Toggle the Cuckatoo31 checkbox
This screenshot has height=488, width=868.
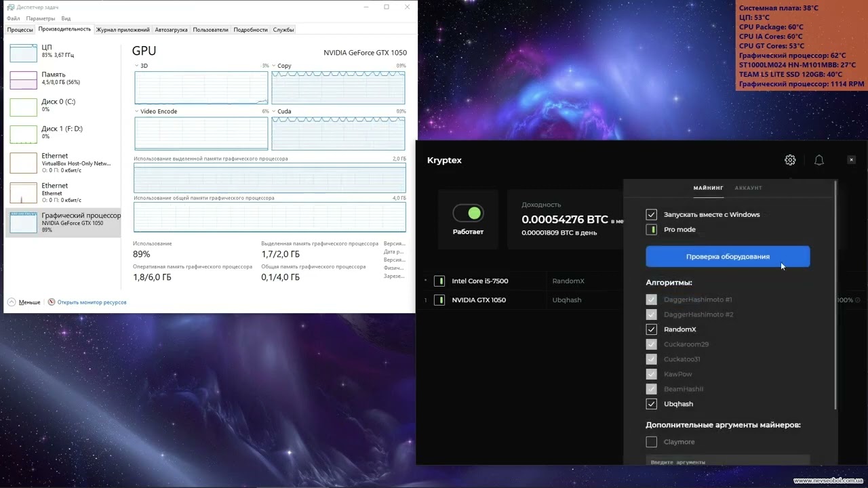(651, 359)
